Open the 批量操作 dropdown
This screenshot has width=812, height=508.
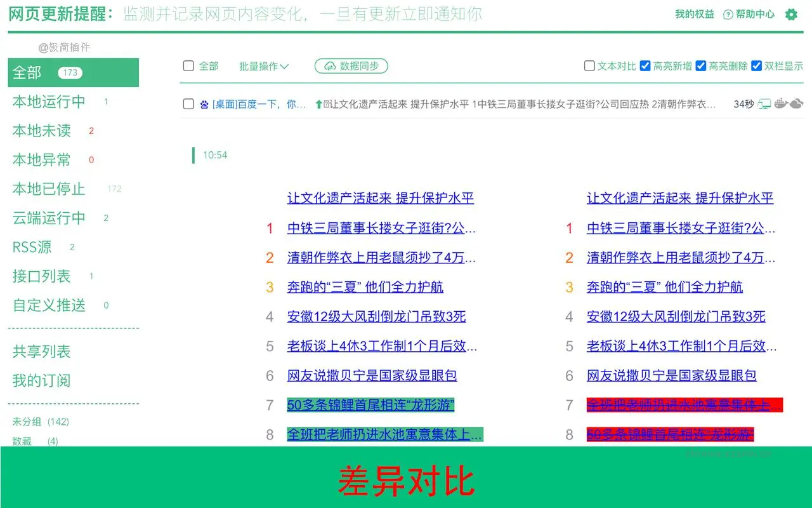pyautogui.click(x=263, y=65)
